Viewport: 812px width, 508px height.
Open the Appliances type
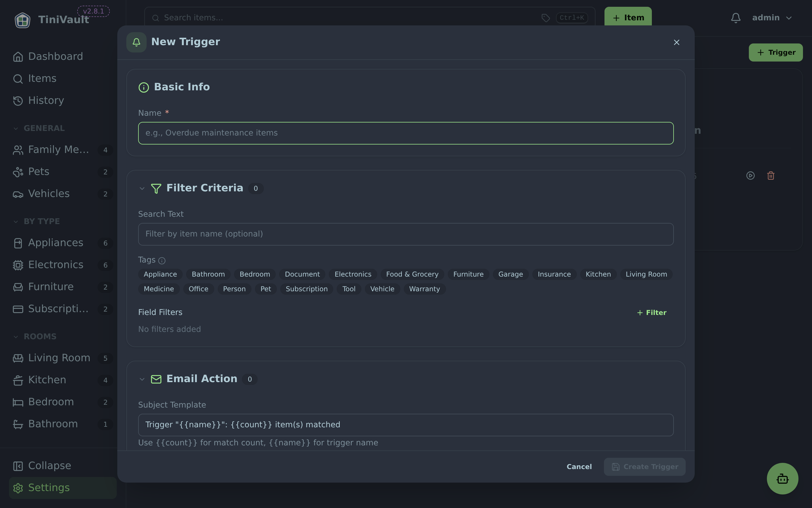(63, 243)
